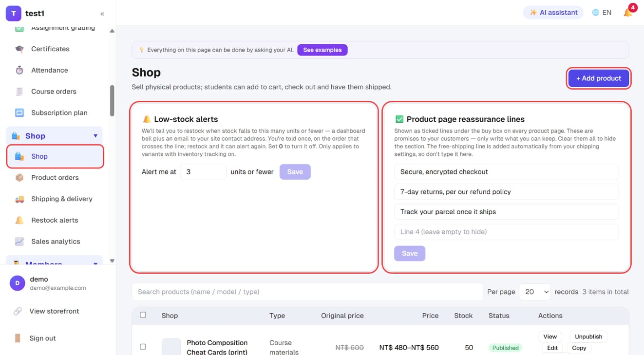Focus the Search products field

[x=307, y=292]
